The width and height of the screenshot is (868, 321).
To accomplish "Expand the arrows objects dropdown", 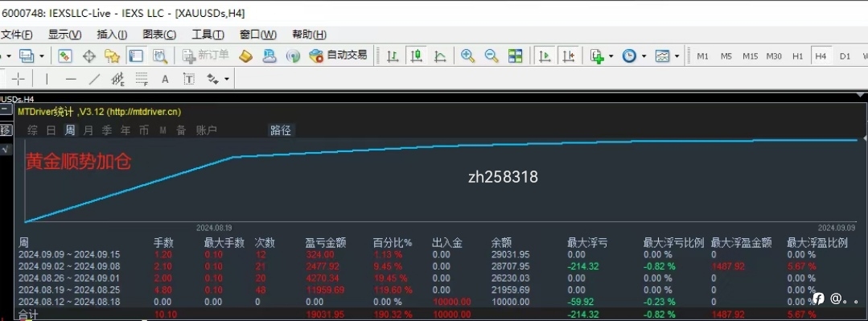I will (x=226, y=79).
